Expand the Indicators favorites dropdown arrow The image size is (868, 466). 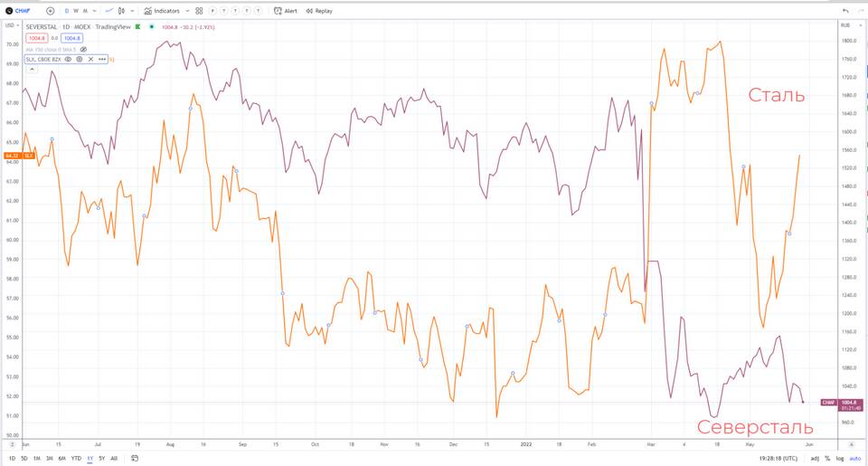tap(187, 11)
